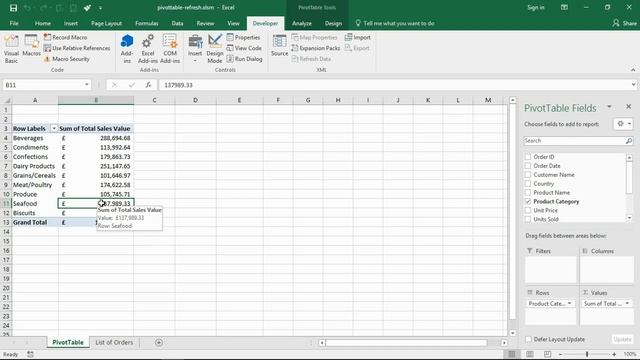Toggle Design Mode
640x360 pixels.
(215, 49)
